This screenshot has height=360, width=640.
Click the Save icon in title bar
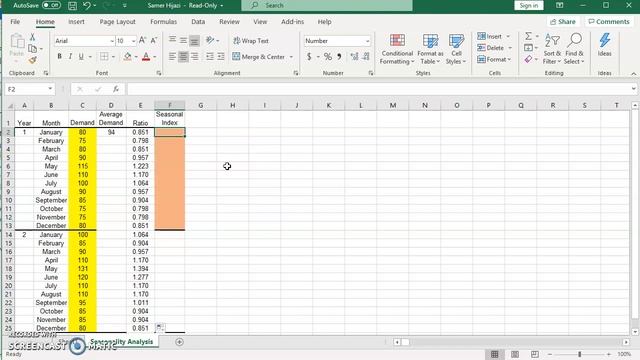pyautogui.click(x=72, y=6)
